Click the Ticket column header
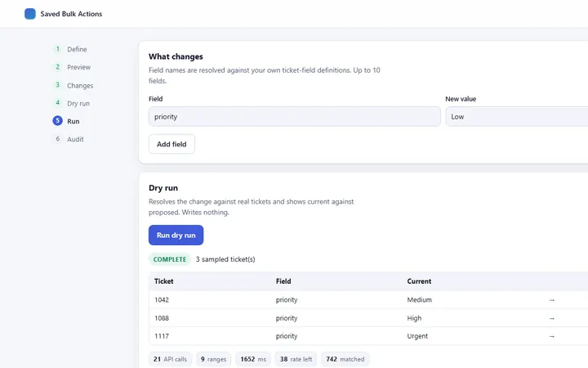The image size is (588, 368). [x=164, y=281]
